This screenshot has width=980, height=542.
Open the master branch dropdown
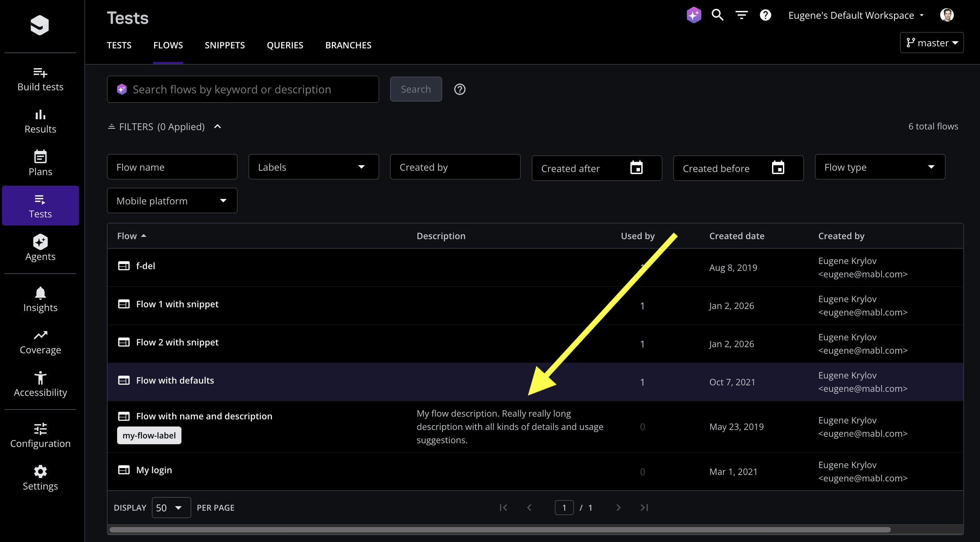(x=932, y=43)
